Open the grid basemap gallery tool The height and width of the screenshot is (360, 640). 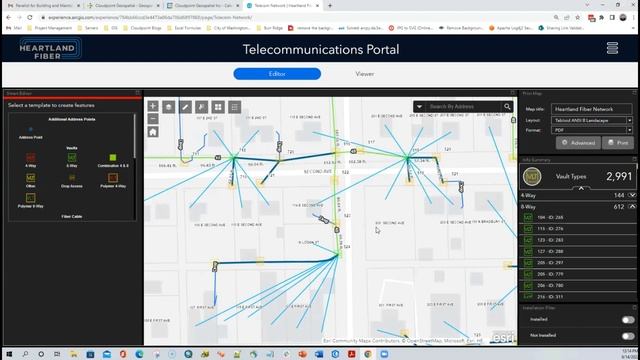coord(218,107)
